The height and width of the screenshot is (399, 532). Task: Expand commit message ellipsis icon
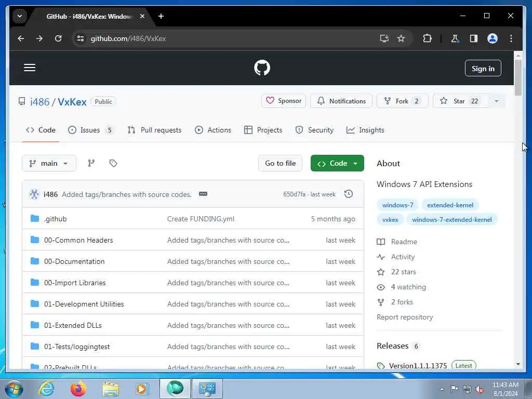click(203, 194)
